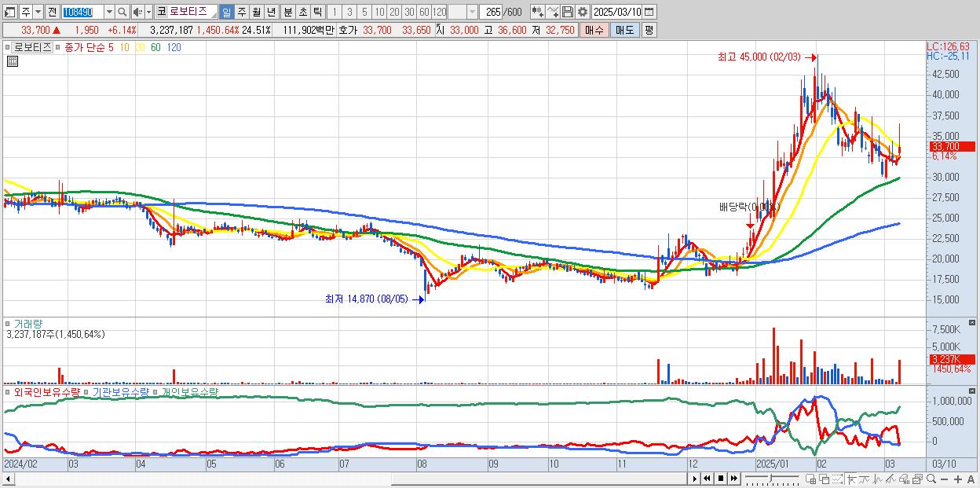Select the 월 monthly period toggle
Viewport: 980px width, 488px height.
coord(256,12)
